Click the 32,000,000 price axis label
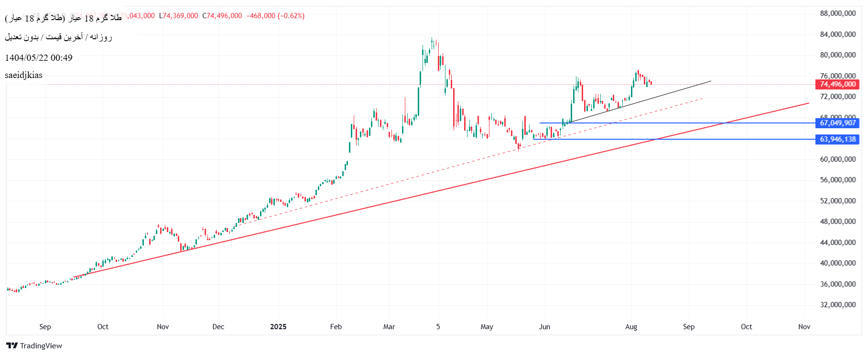 [x=838, y=305]
